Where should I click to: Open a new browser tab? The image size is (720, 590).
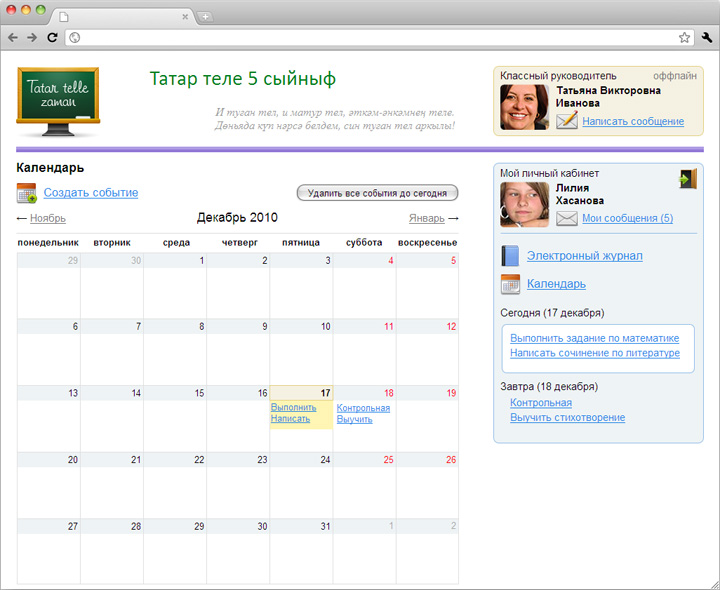tap(205, 17)
